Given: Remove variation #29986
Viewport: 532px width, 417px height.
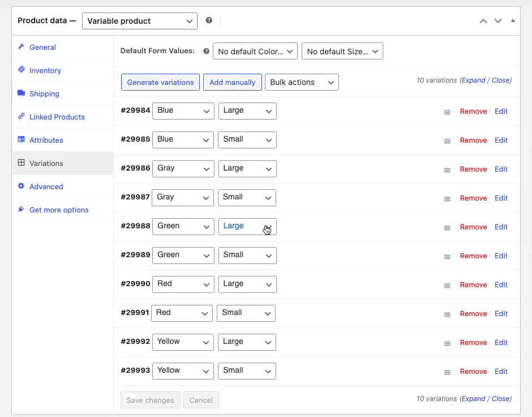Looking at the screenshot, I should click(x=473, y=169).
